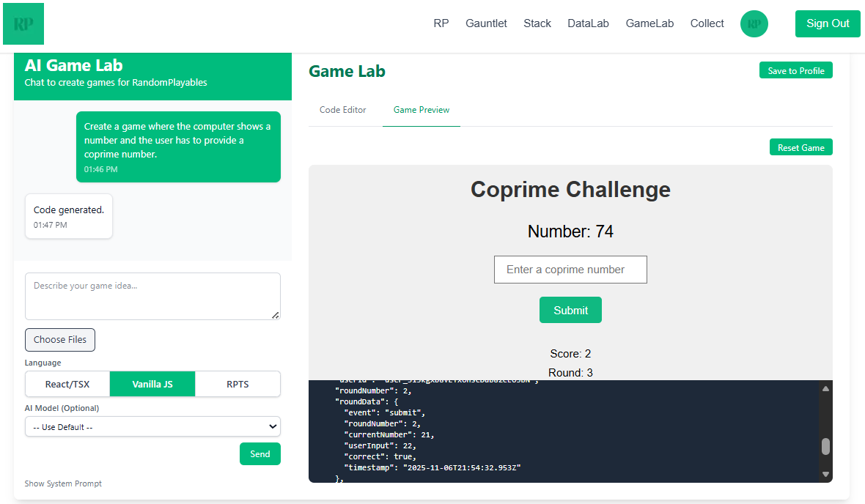Select RPTS language option
This screenshot has width=865, height=504.
[x=238, y=384]
